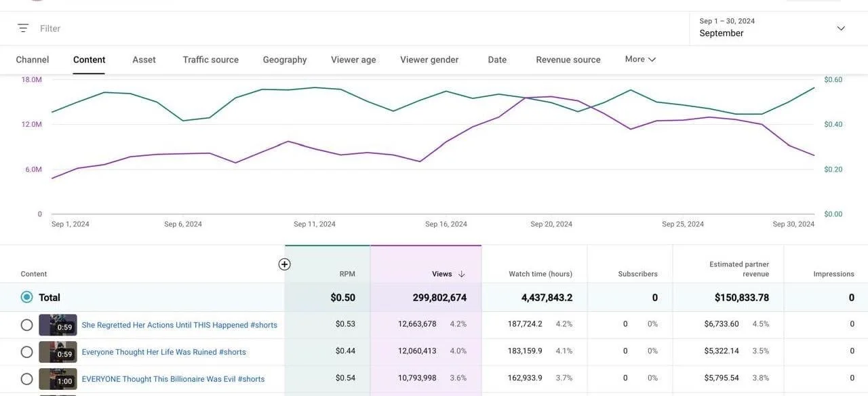Click the $5,322.14 revenue cell
The height and width of the screenshot is (396, 868).
(722, 351)
